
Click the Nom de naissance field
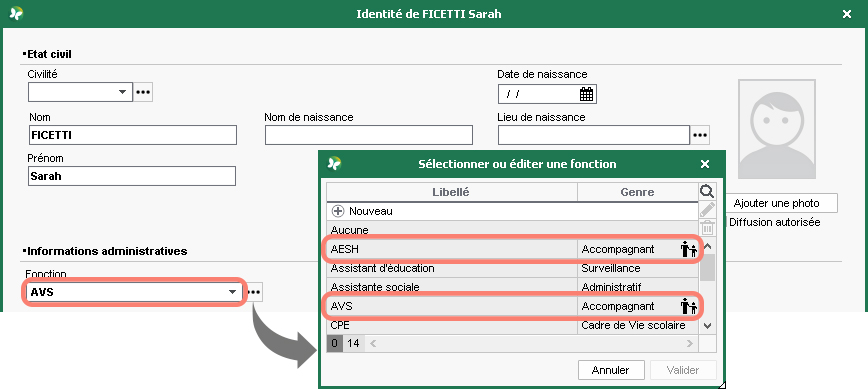coord(369,135)
